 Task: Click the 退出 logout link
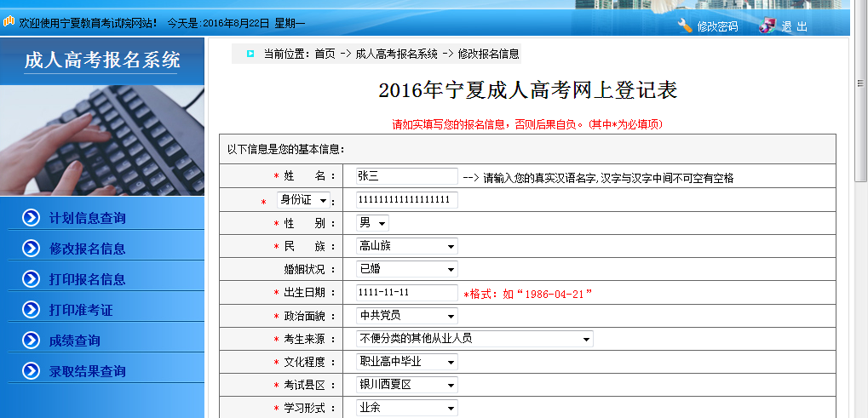794,26
